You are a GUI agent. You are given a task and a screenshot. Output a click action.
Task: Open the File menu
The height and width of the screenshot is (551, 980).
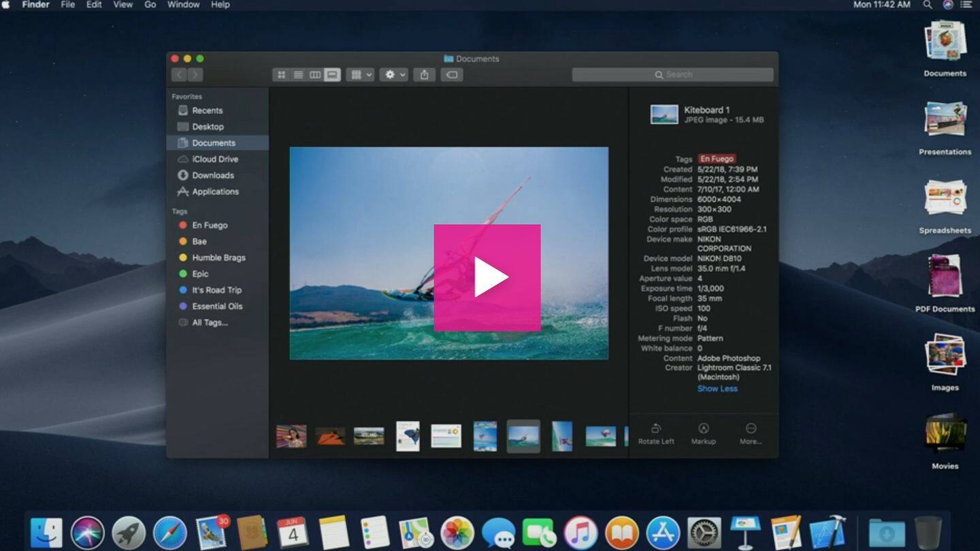(68, 5)
